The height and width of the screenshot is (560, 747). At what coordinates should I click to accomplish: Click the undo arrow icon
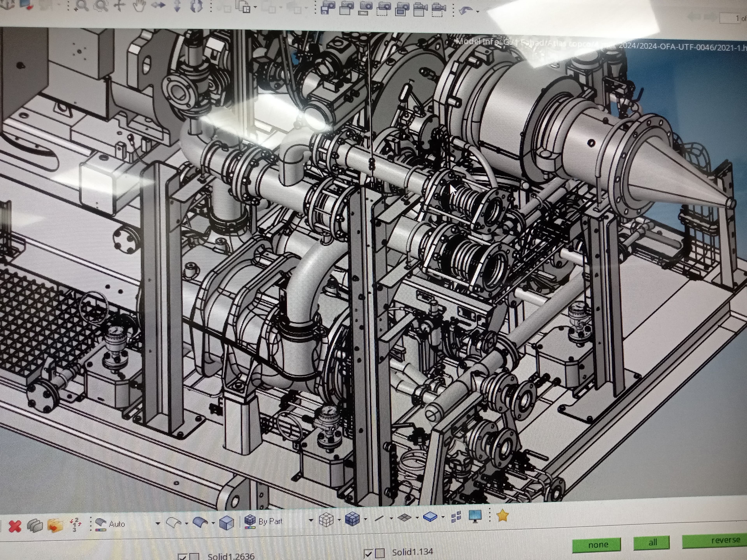(466, 11)
